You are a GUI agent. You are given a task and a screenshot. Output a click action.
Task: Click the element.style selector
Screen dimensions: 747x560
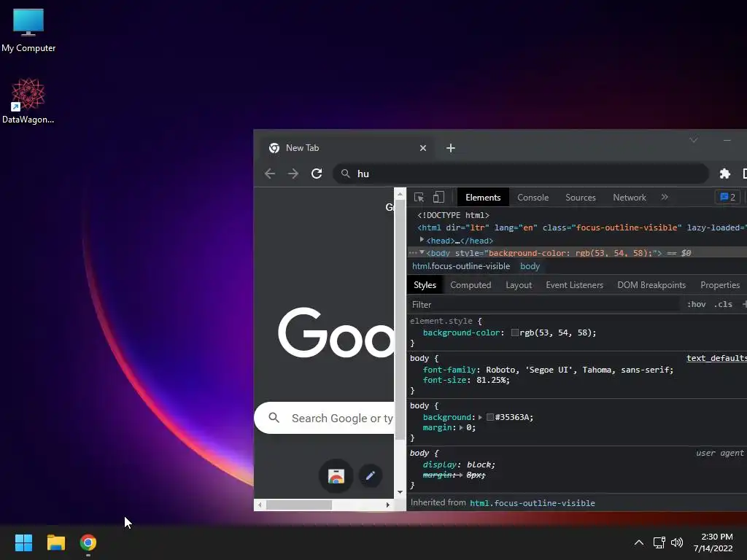(x=441, y=321)
